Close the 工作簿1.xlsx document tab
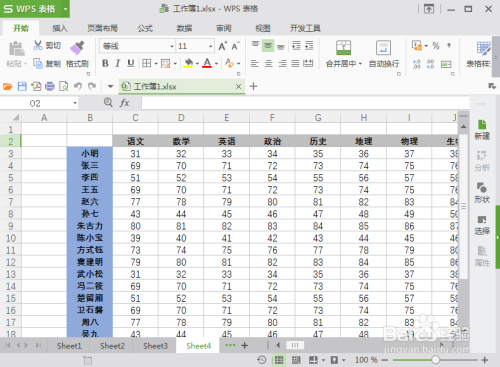Viewport: 500px width, 367px height. click(238, 87)
